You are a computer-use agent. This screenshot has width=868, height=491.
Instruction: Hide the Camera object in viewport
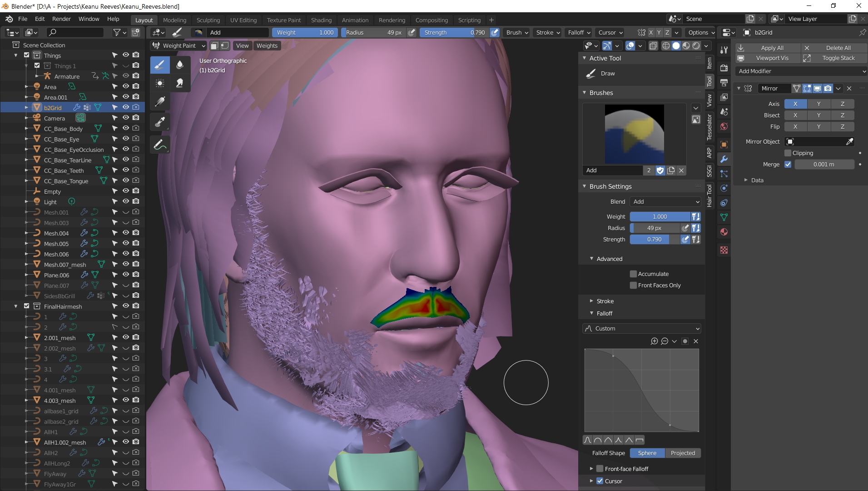tap(126, 118)
